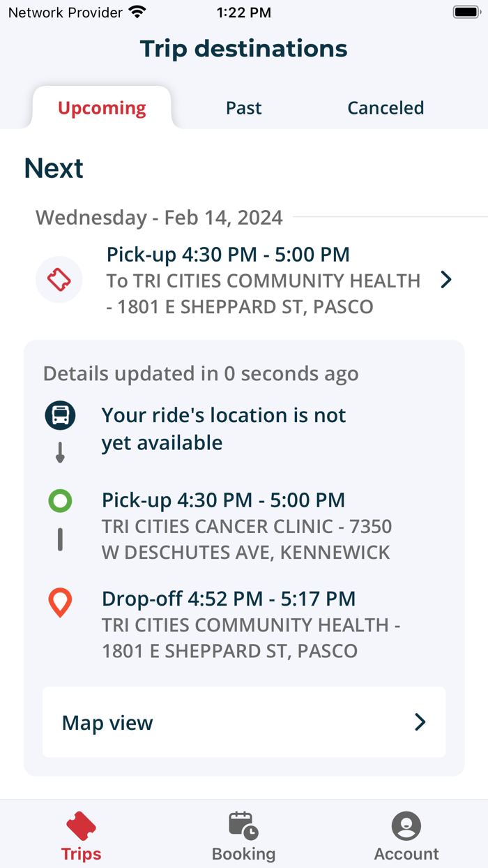Open Map view with its chevron arrow
The image size is (488, 868).
tap(419, 722)
